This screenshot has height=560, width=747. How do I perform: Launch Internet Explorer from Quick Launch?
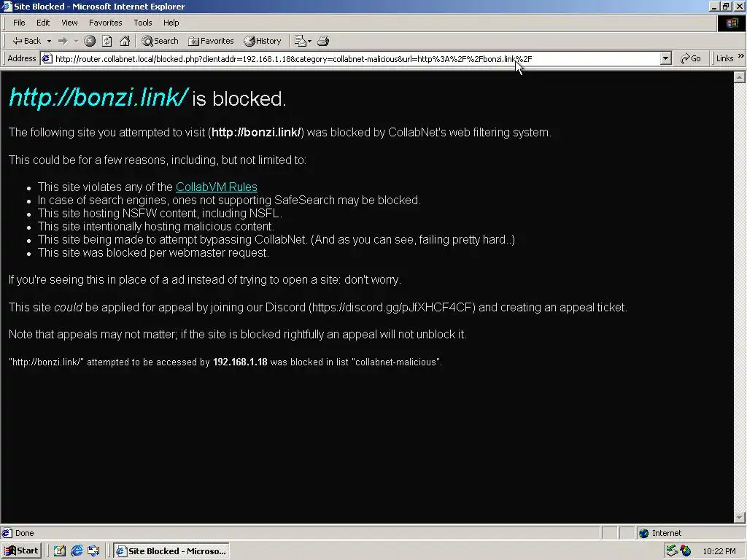click(77, 551)
